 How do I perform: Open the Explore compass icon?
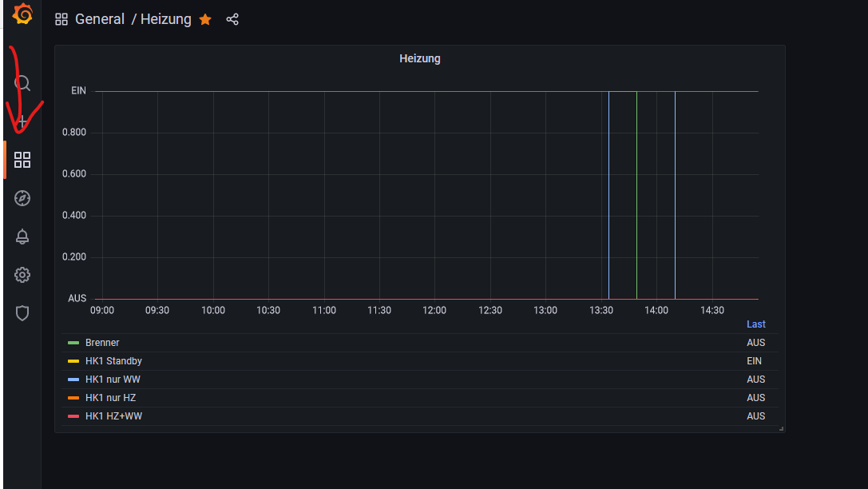[x=22, y=198]
